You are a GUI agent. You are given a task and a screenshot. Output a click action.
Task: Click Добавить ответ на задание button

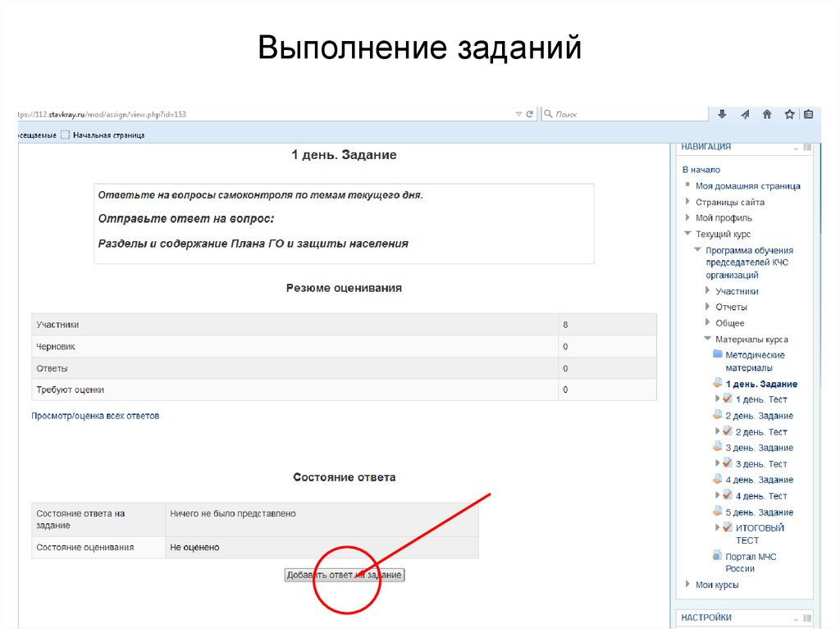343,574
